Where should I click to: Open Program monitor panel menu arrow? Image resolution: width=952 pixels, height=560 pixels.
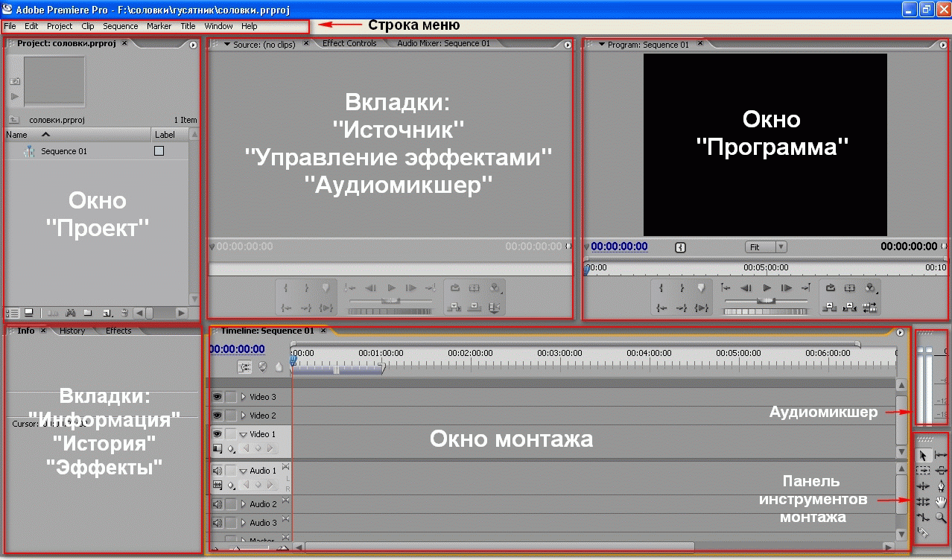point(942,45)
